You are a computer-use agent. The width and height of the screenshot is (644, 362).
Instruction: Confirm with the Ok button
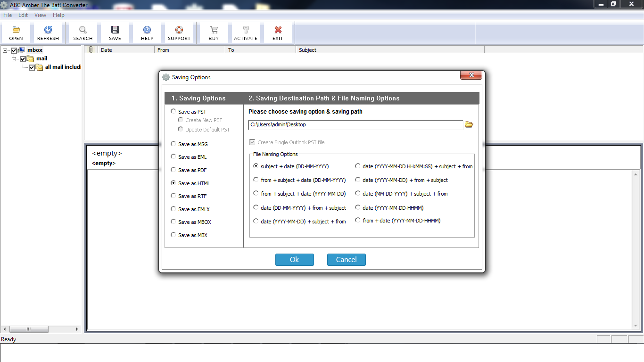(295, 260)
